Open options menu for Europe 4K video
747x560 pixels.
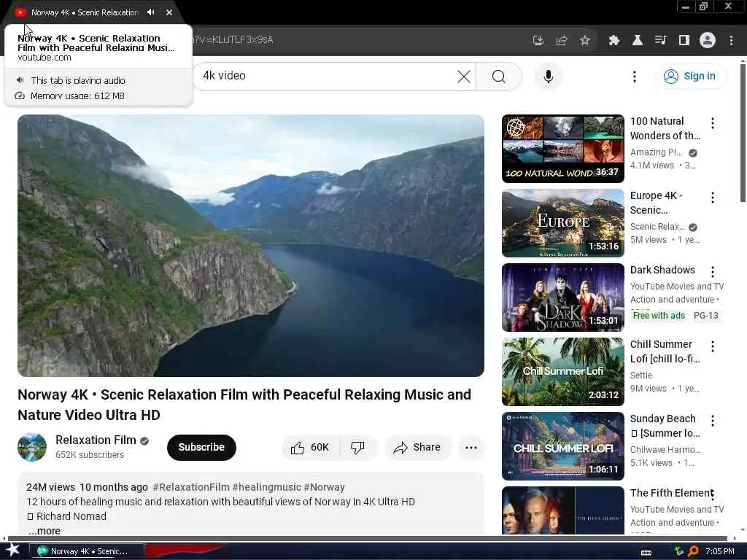click(712, 198)
